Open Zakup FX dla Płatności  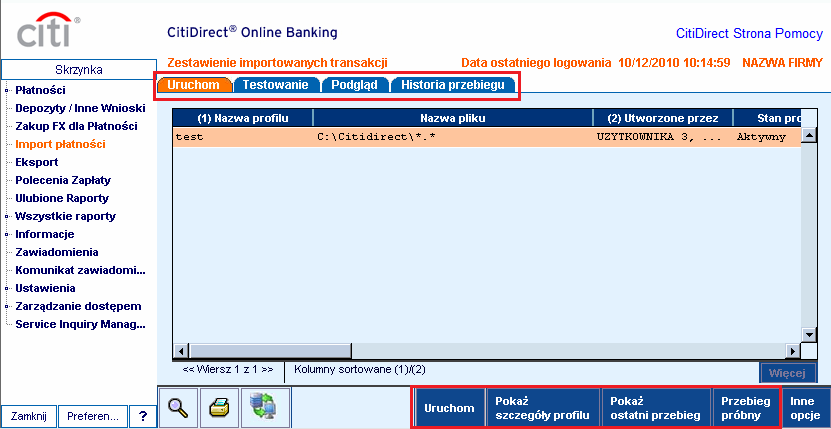76,126
